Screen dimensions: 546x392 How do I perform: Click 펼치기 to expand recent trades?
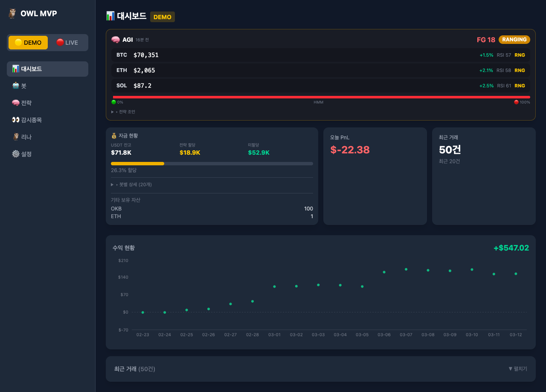[517, 369]
